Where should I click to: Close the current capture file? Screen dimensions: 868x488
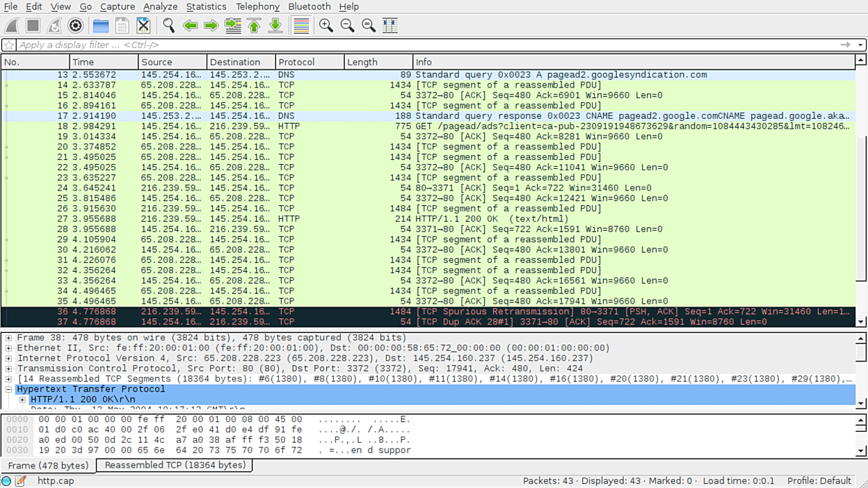143,26
